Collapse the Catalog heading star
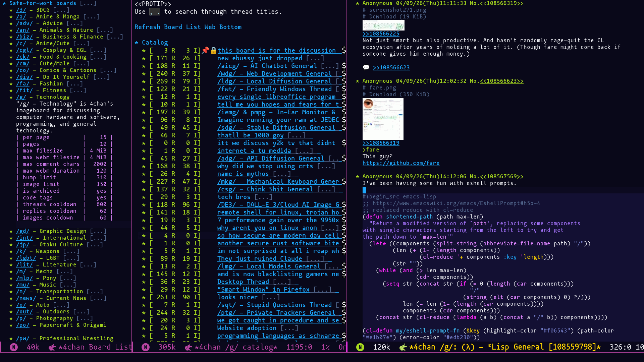This screenshot has height=362, width=644. click(137, 43)
